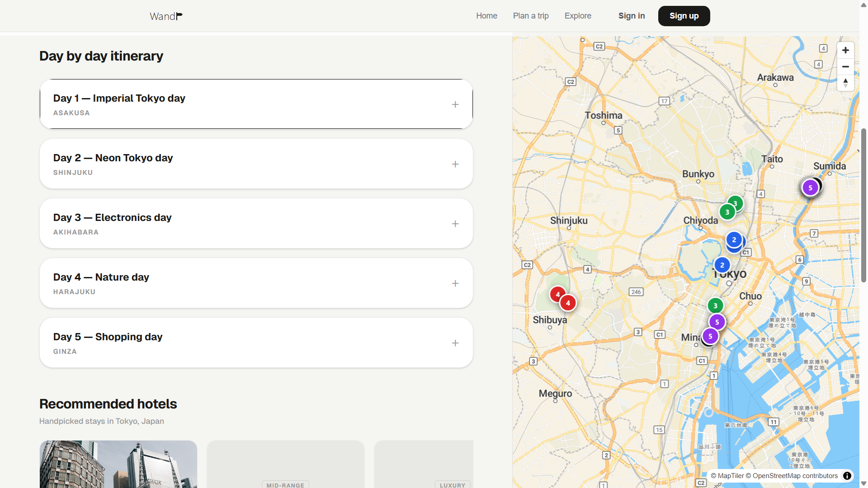Click the green 3 marker near Chuo
The image size is (868, 488).
715,305
